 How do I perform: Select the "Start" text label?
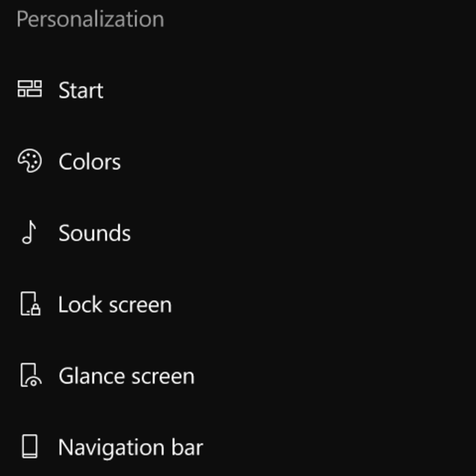tap(81, 90)
